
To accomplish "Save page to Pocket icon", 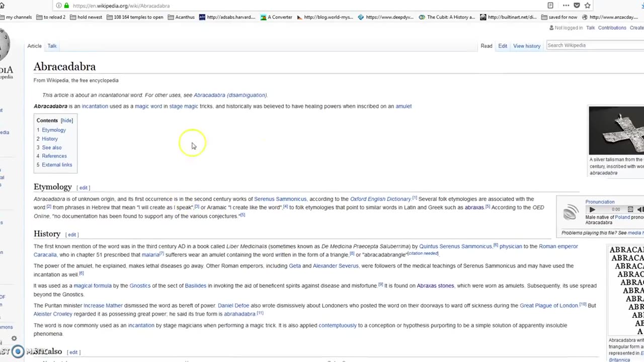I will pyautogui.click(x=577, y=6).
